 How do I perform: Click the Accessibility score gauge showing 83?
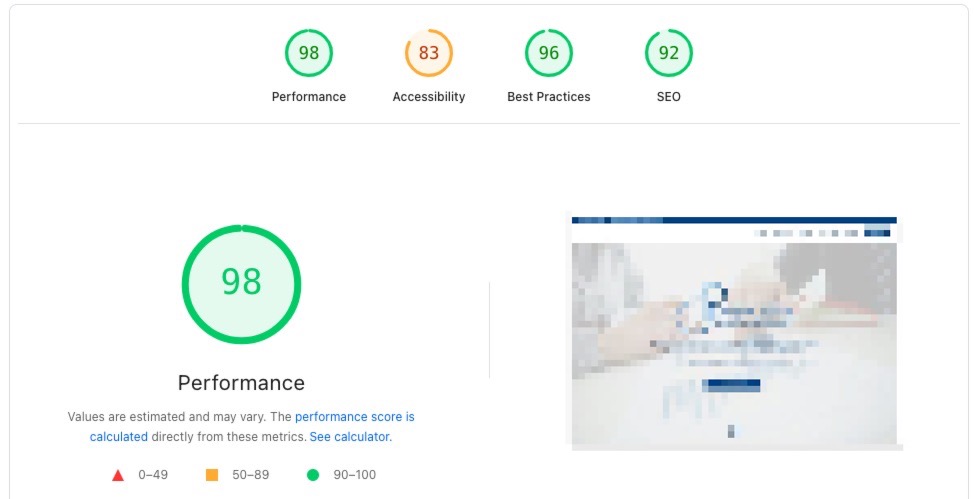coord(429,53)
